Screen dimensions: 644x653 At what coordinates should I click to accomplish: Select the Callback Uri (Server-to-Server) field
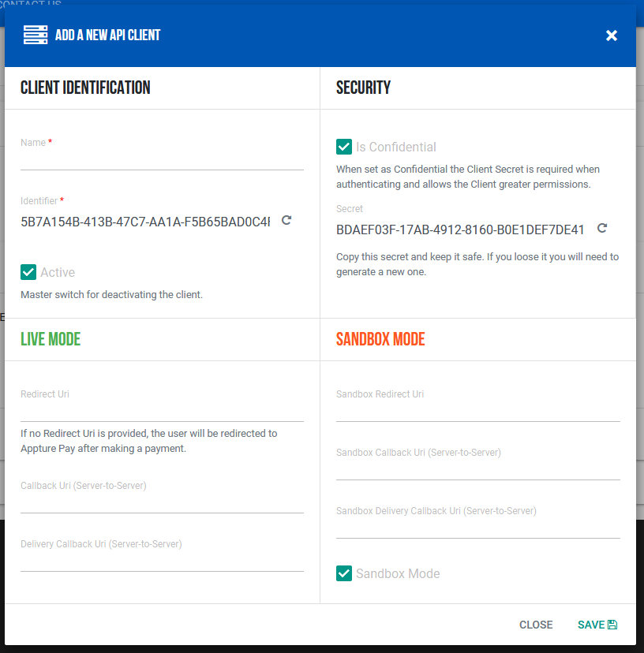[x=162, y=502]
